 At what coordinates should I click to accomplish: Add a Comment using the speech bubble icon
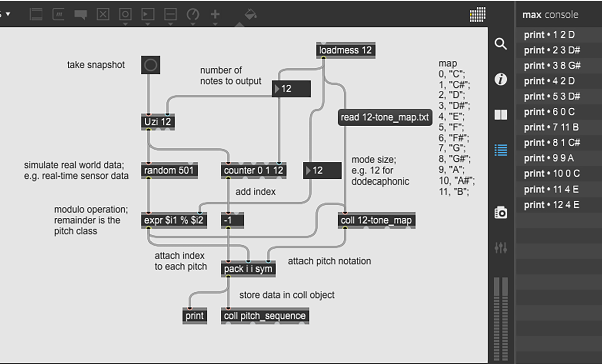(x=80, y=14)
